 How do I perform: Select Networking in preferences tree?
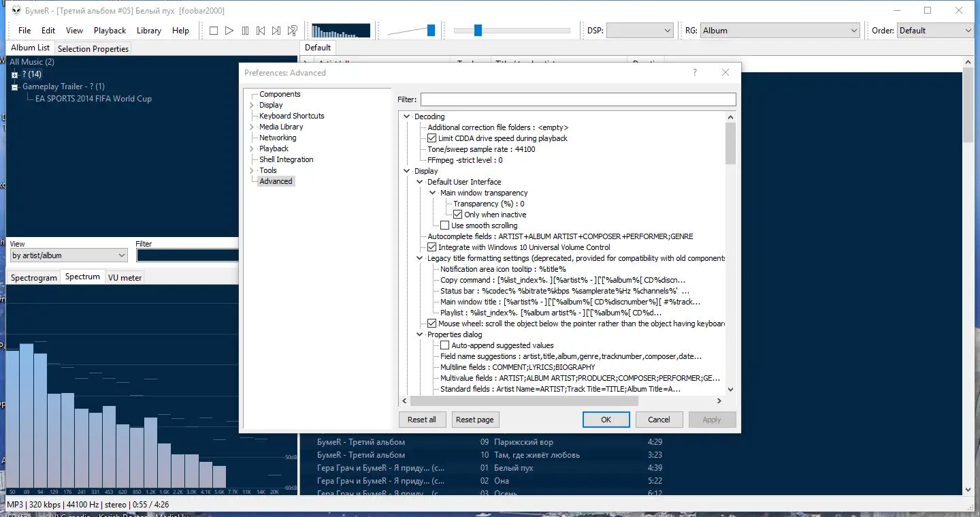(278, 138)
